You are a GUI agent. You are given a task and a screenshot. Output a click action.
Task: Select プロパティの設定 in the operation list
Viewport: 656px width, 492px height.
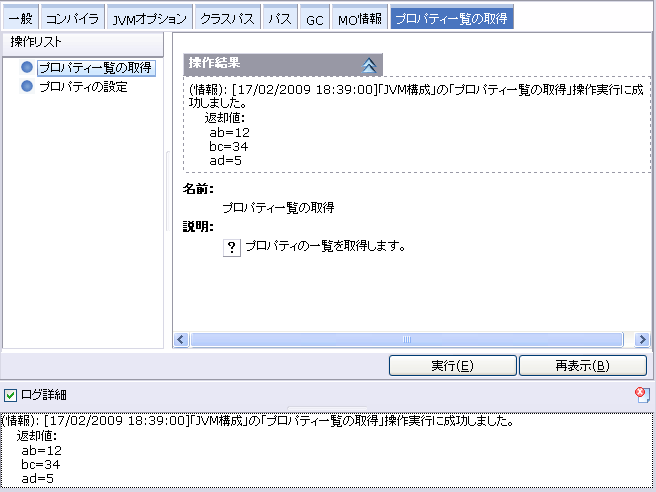83,87
